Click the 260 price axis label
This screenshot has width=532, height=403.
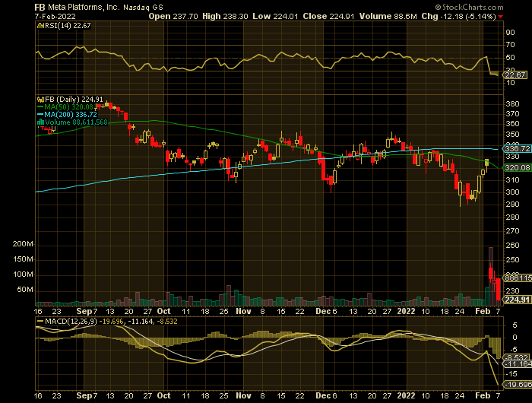(512, 245)
